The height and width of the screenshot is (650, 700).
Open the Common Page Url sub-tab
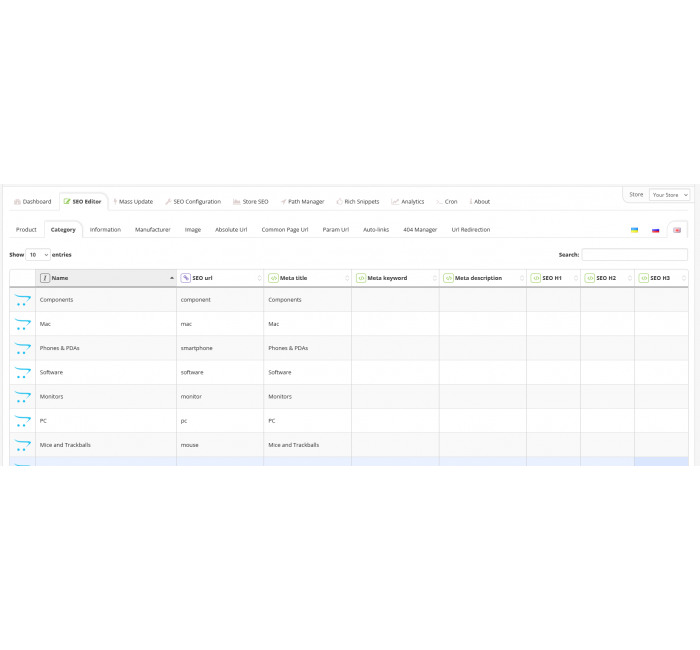tap(285, 229)
